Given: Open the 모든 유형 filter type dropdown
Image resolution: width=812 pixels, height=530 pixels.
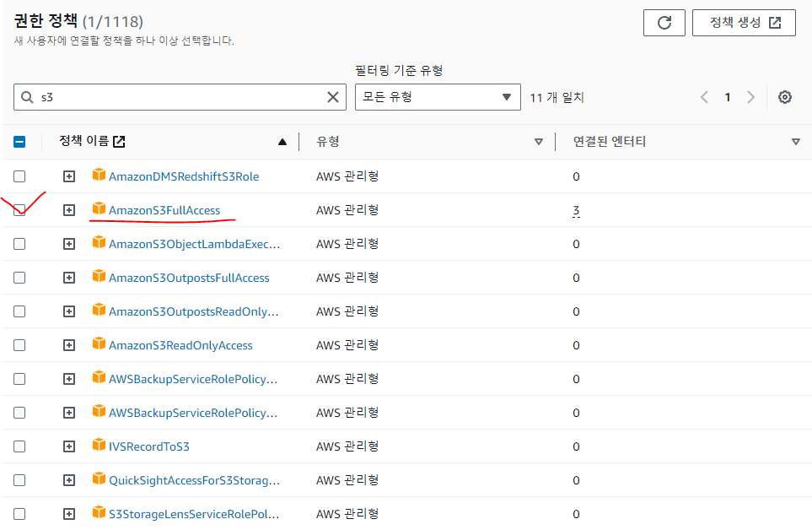Looking at the screenshot, I should (x=438, y=97).
